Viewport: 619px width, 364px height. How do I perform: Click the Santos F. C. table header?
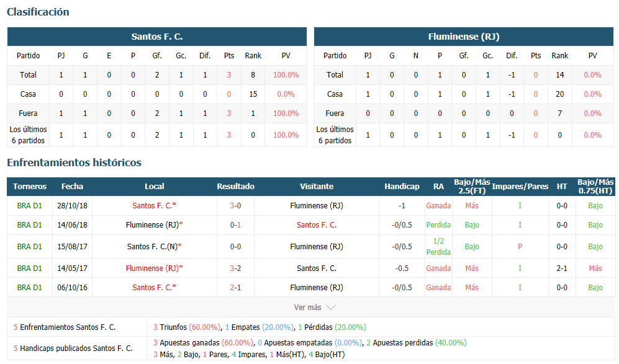tap(156, 37)
